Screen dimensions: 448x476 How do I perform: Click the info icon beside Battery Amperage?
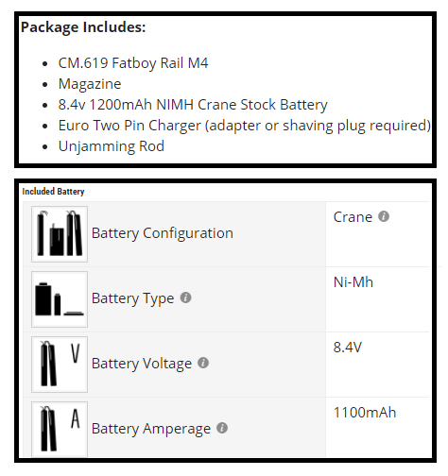click(x=222, y=428)
